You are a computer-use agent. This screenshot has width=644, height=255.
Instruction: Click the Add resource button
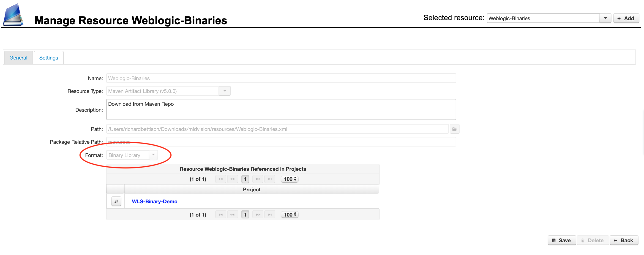tap(626, 18)
